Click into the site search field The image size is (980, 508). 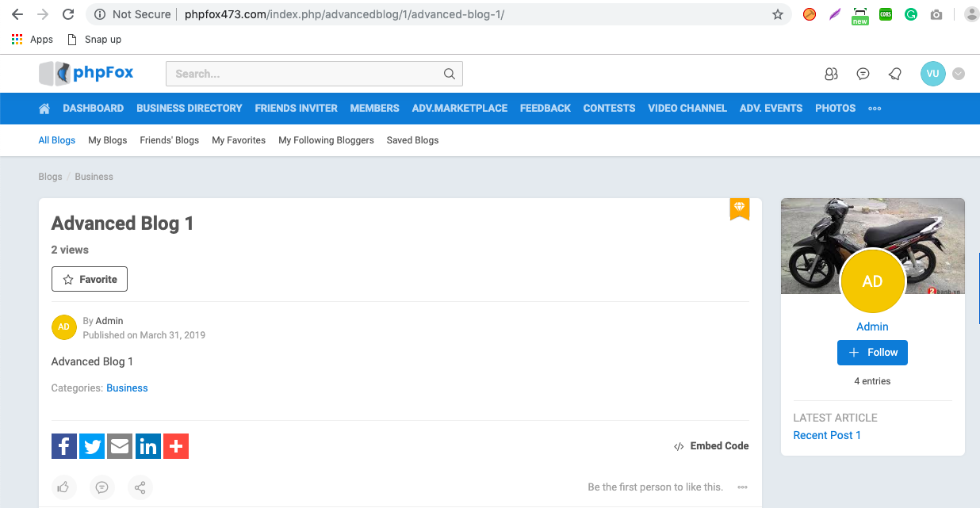click(305, 74)
